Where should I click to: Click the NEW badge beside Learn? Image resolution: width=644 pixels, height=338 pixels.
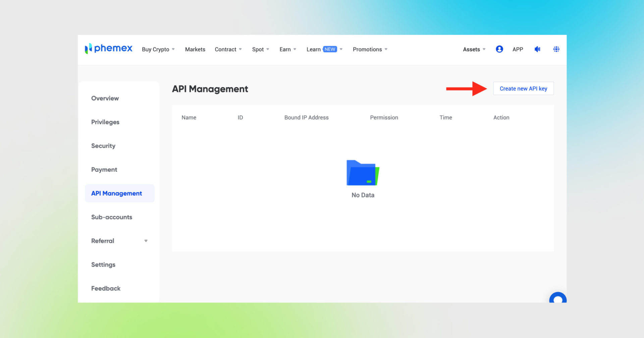[330, 49]
